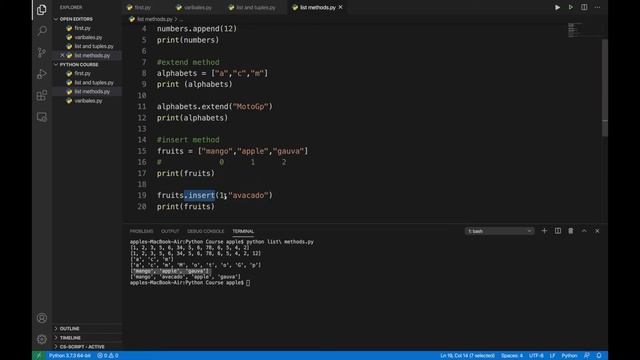The height and width of the screenshot is (360, 640).
Task: Click line number 11 in gutter
Action: click(142, 107)
